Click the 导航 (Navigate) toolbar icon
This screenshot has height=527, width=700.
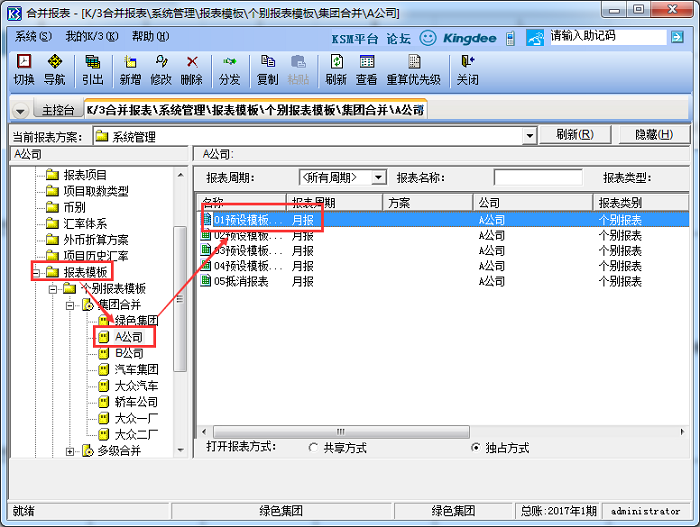click(55, 69)
